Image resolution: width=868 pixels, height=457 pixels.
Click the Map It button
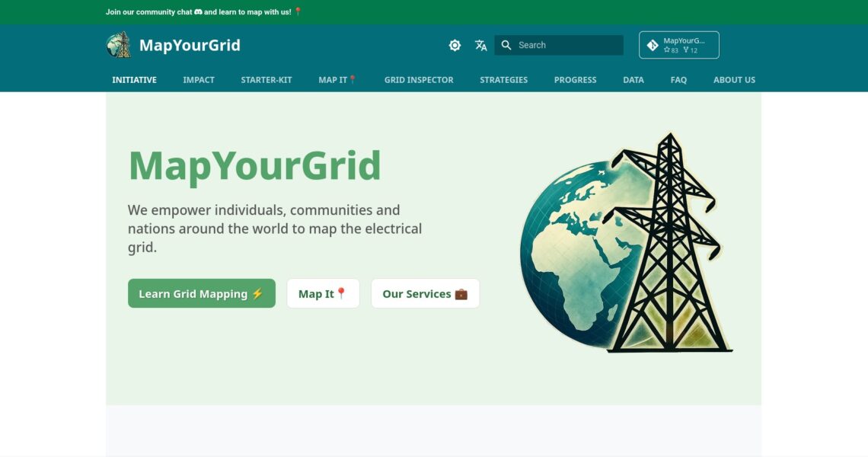click(323, 293)
